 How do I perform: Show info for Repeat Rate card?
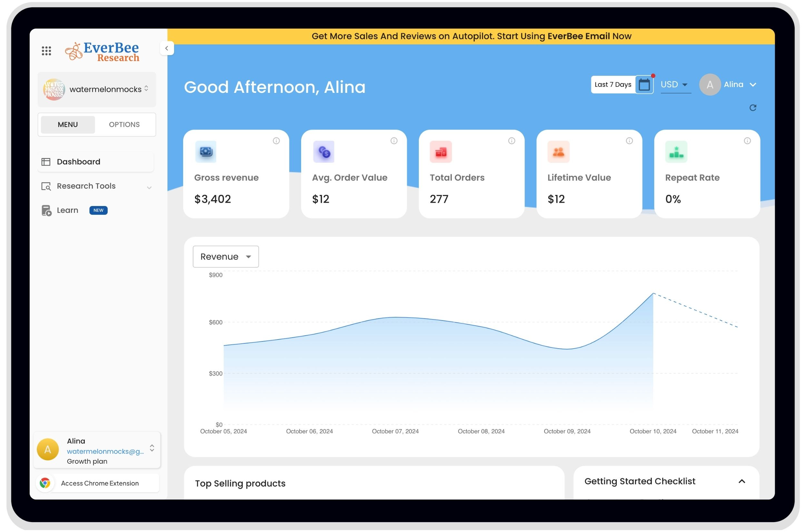[x=747, y=141]
